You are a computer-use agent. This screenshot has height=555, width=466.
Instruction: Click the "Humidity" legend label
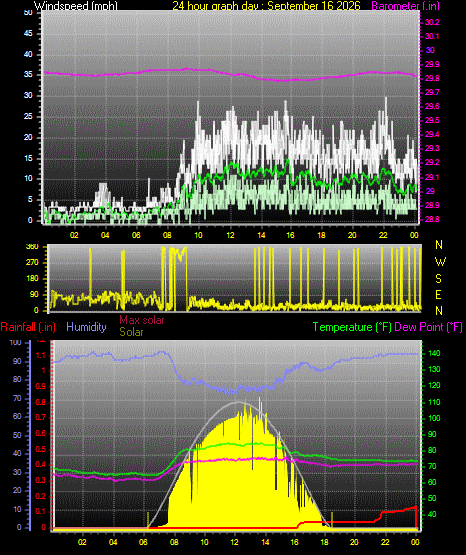[86, 327]
